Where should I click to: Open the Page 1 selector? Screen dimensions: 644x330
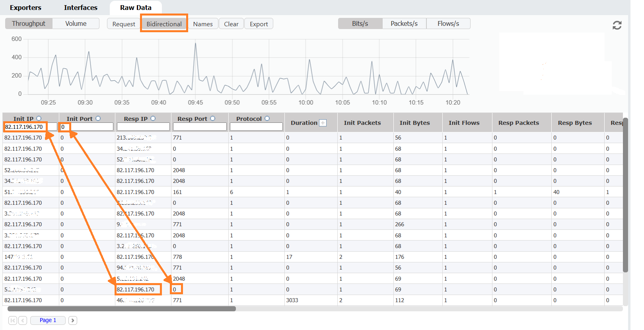coord(48,320)
